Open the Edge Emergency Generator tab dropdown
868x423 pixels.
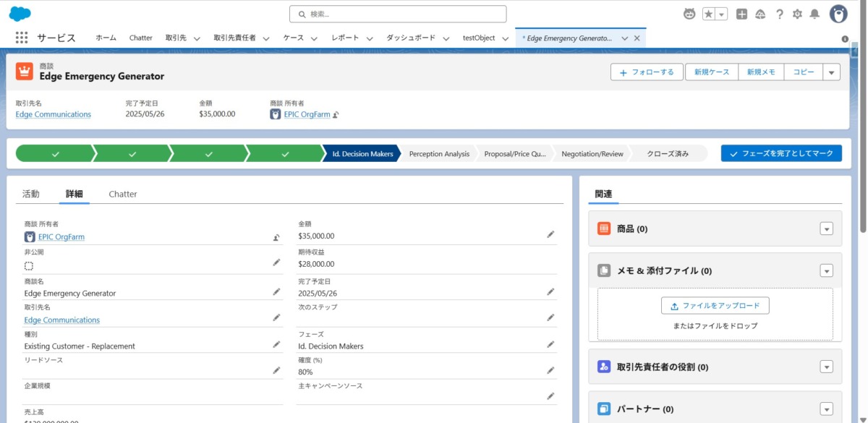[x=624, y=38]
